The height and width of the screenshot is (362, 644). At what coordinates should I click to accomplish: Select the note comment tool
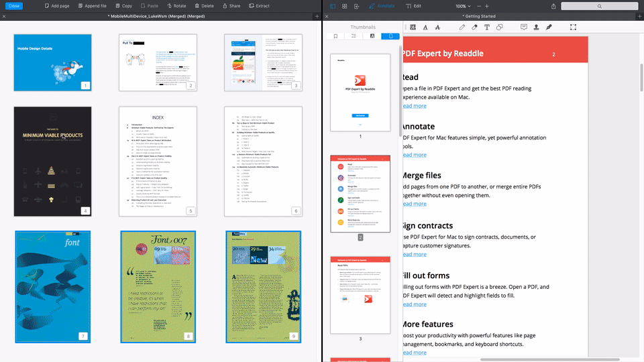click(x=524, y=27)
